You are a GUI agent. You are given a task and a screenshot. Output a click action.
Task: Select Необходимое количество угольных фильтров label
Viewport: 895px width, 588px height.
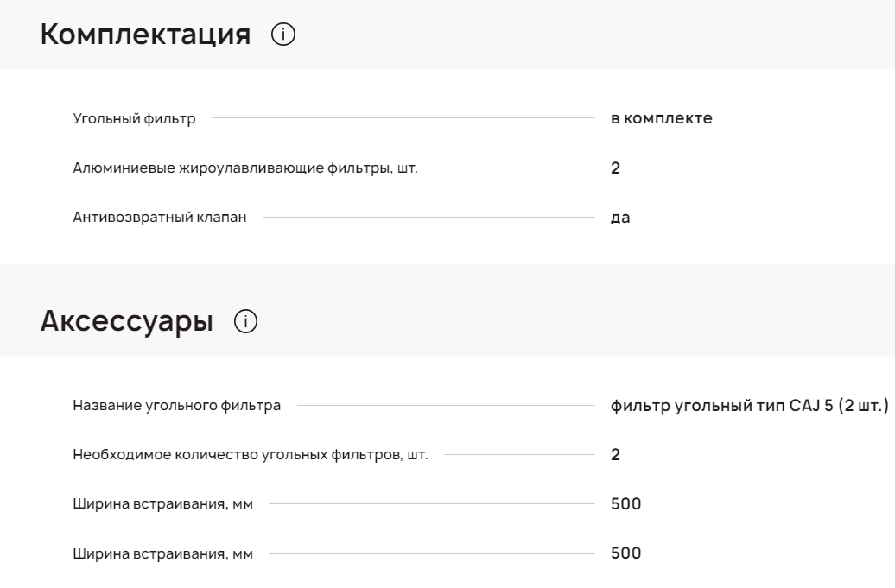coord(250,454)
